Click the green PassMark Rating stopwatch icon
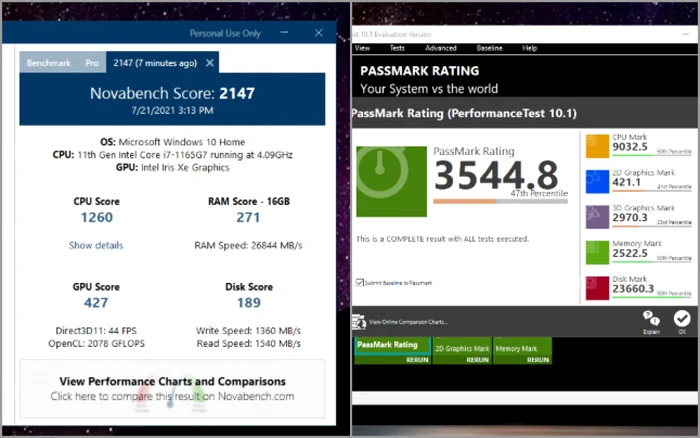The height and width of the screenshot is (438, 700). click(392, 182)
